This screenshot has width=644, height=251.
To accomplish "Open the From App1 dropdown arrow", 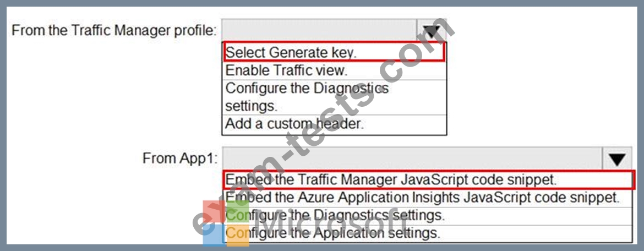I will [x=618, y=160].
